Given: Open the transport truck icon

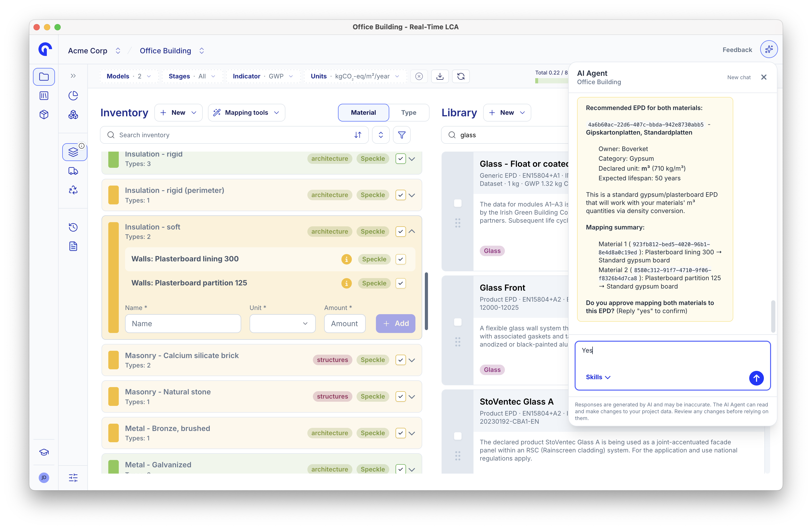Looking at the screenshot, I should [73, 171].
